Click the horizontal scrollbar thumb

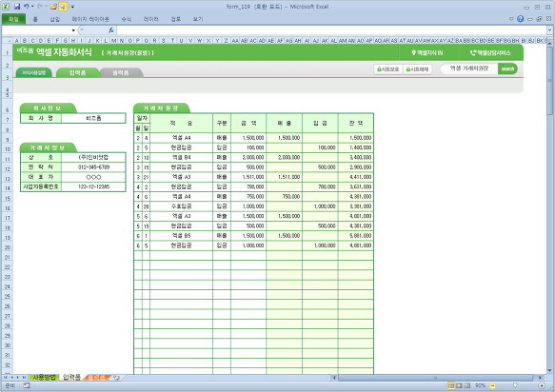435,378
